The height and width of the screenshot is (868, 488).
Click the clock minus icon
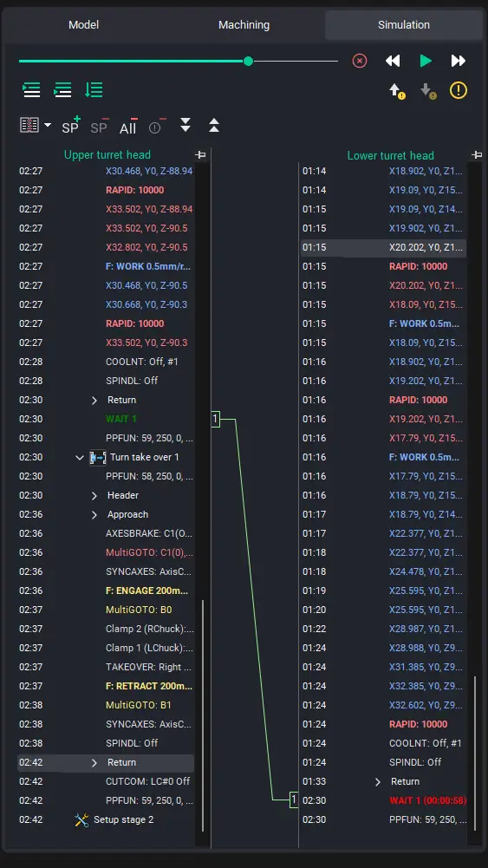(157, 126)
